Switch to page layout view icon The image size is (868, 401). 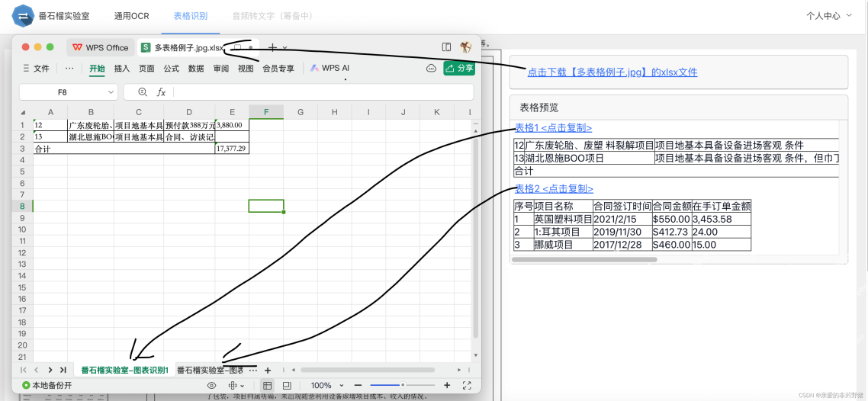tap(287, 385)
